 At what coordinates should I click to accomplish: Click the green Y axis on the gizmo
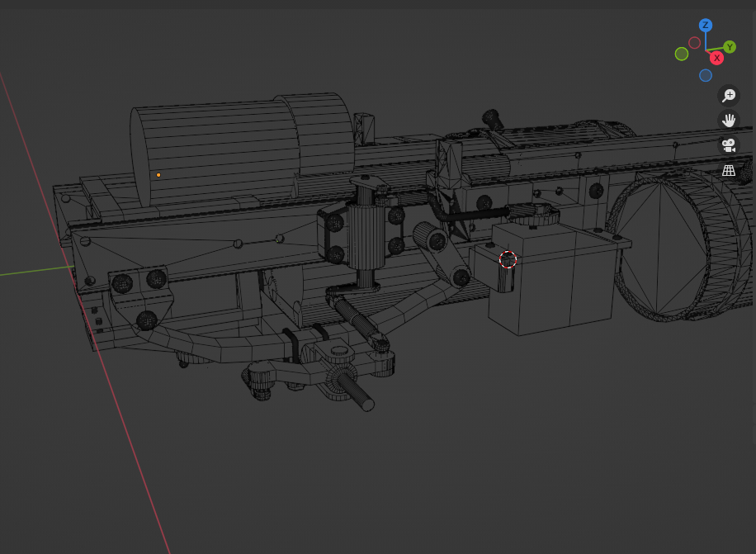pos(730,47)
